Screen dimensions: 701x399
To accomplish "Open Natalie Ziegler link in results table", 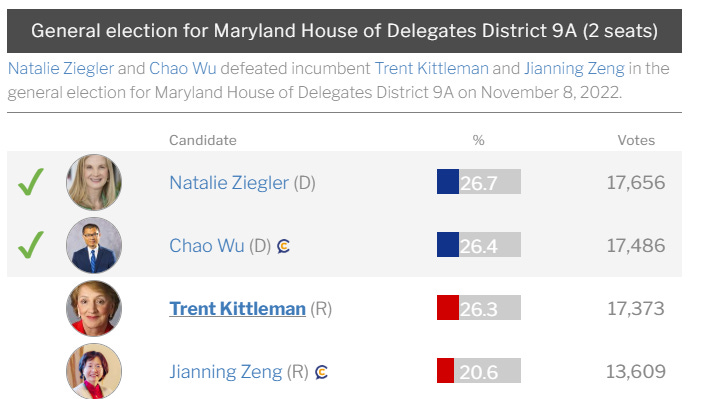I will coord(229,183).
